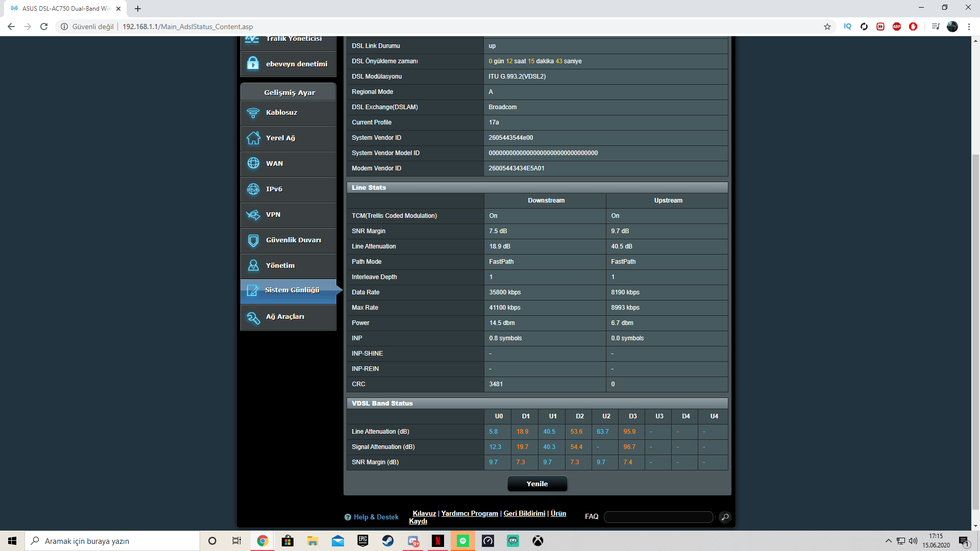Click the Geri Bildirimi footer link
The image size is (980, 551).
point(524,513)
